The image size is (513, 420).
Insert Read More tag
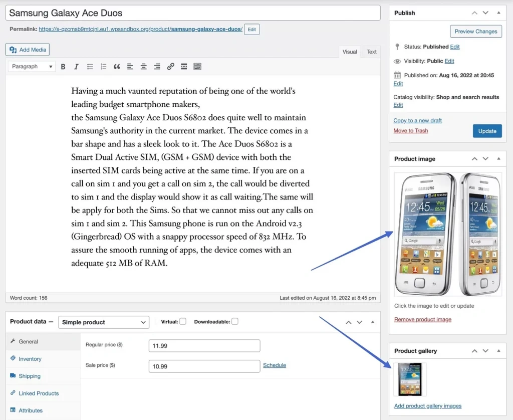click(184, 67)
